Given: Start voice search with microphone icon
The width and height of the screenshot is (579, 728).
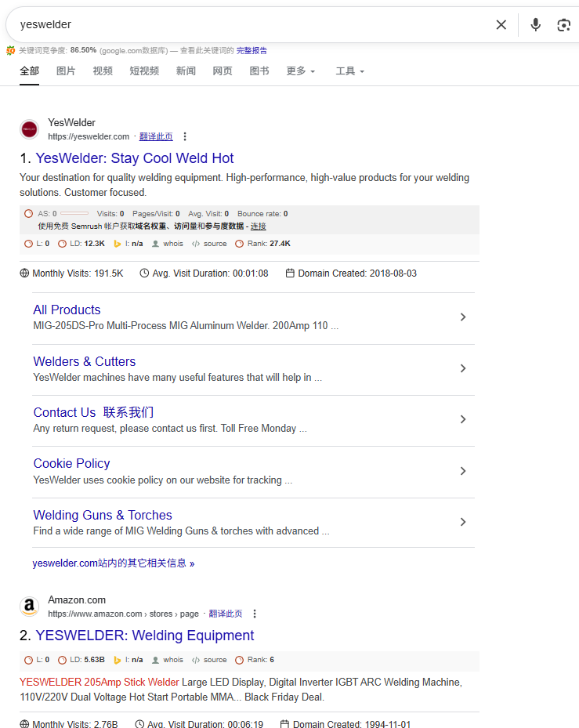Looking at the screenshot, I should pos(536,25).
